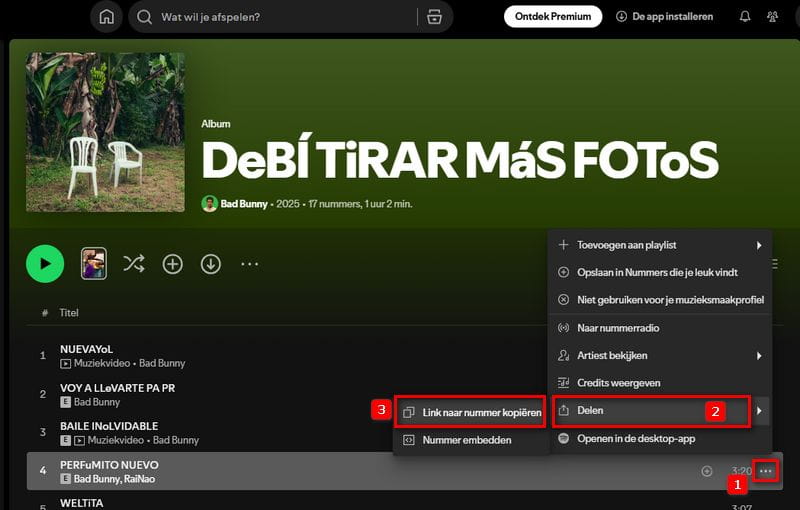Choose Opslaan in Nummers die je leuk vindt
The height and width of the screenshot is (510, 800).
[660, 272]
